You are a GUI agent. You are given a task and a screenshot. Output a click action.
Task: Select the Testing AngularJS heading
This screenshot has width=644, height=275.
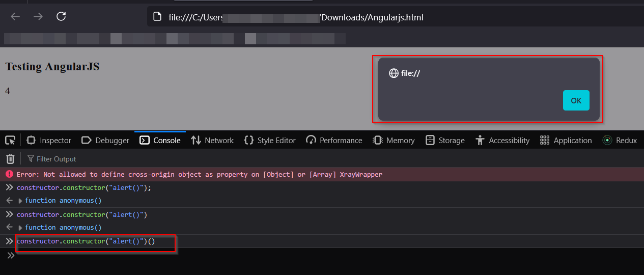click(52, 67)
